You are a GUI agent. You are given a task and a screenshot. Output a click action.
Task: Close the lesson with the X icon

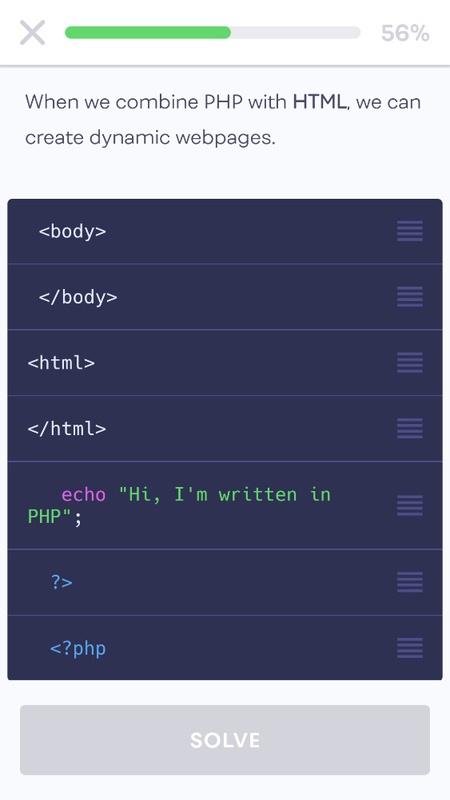[33, 33]
